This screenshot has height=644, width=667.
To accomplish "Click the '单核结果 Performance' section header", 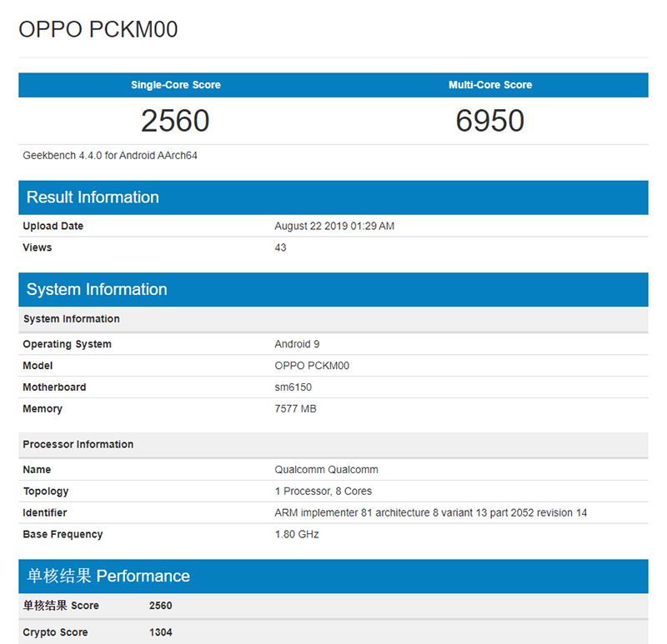I will point(333,577).
